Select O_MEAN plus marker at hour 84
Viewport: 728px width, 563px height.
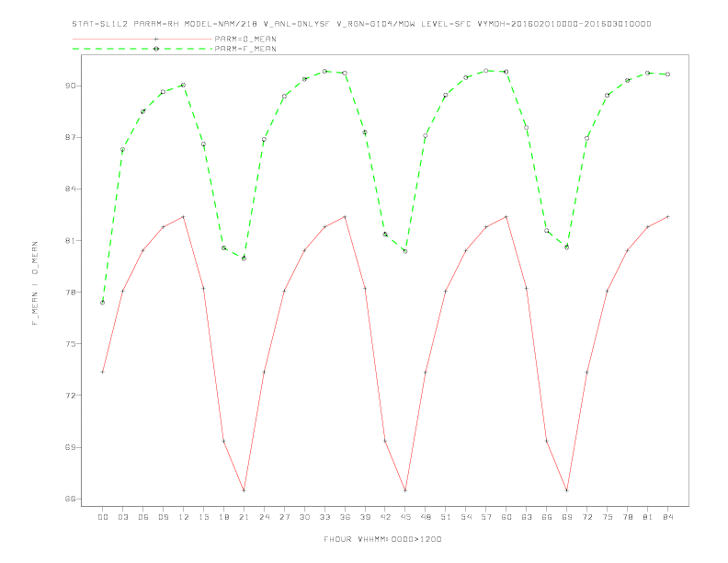[x=667, y=217]
